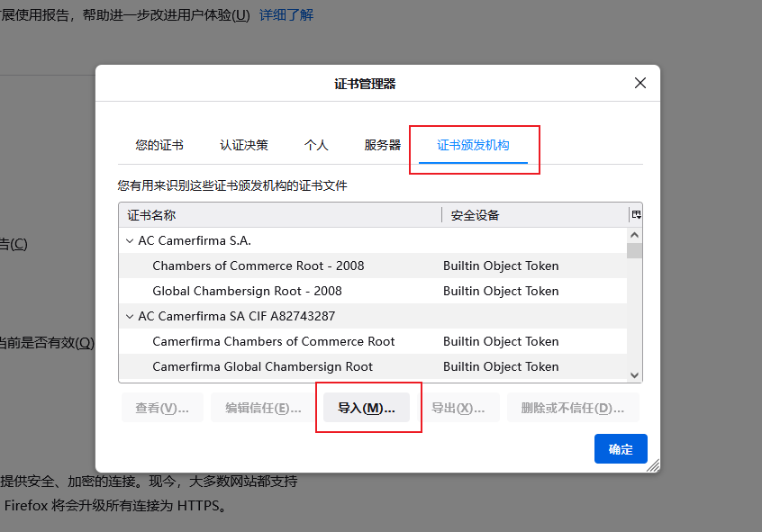This screenshot has width=762, height=532.
Task: Open the 详细了解 learn more link
Action: click(x=286, y=15)
